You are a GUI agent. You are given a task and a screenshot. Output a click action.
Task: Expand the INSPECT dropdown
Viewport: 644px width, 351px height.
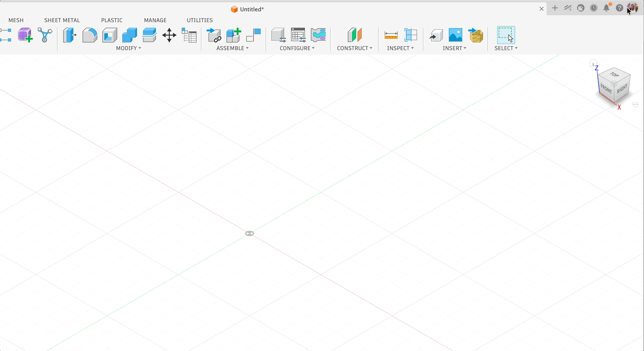pyautogui.click(x=400, y=48)
